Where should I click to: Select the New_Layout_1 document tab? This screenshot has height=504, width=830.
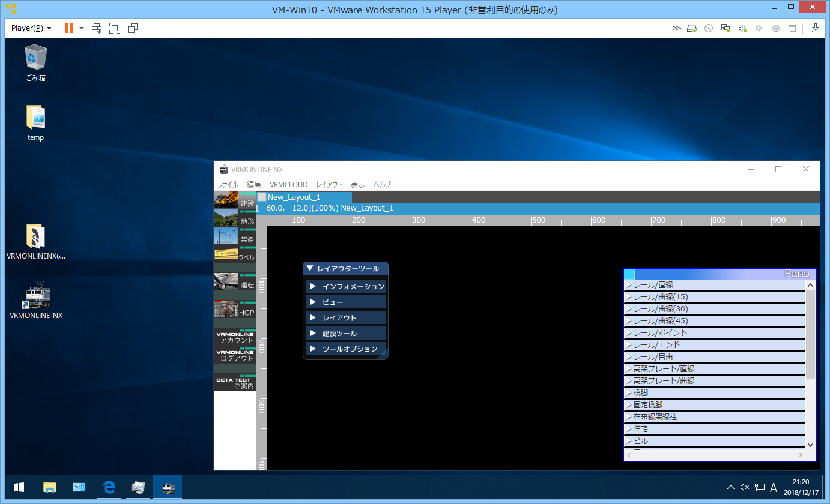pos(304,197)
